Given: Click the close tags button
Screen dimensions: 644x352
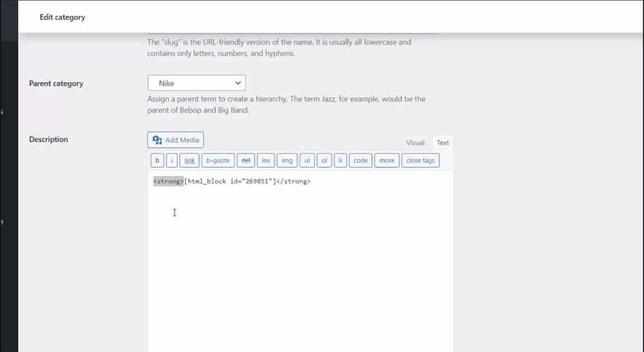Looking at the screenshot, I should (420, 161).
